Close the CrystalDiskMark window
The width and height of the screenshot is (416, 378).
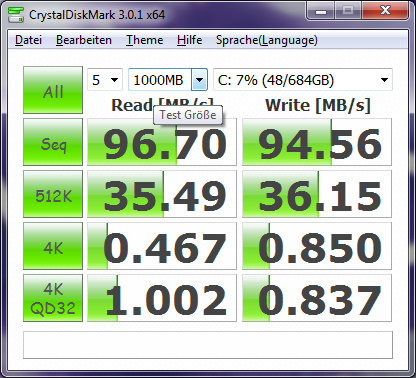[385, 11]
